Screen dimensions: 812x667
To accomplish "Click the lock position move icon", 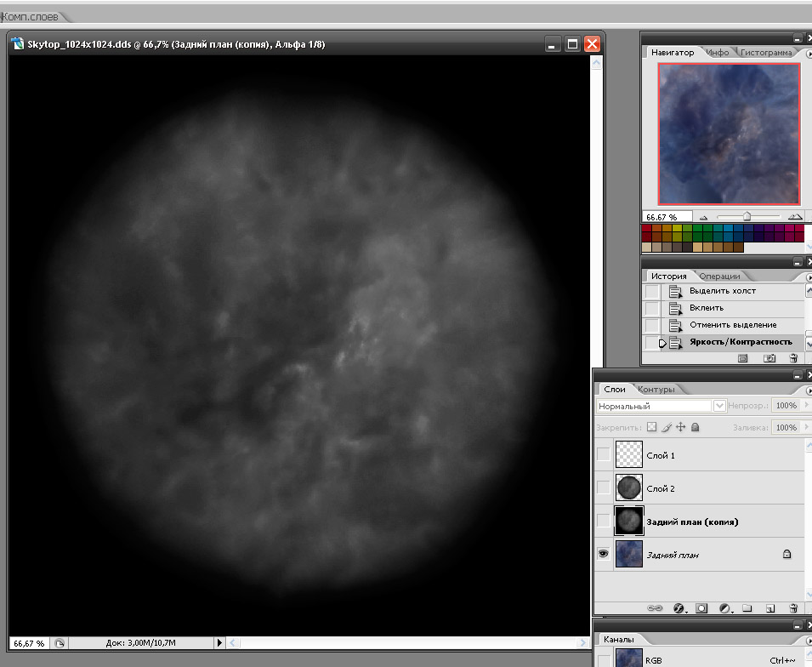I will [x=681, y=427].
